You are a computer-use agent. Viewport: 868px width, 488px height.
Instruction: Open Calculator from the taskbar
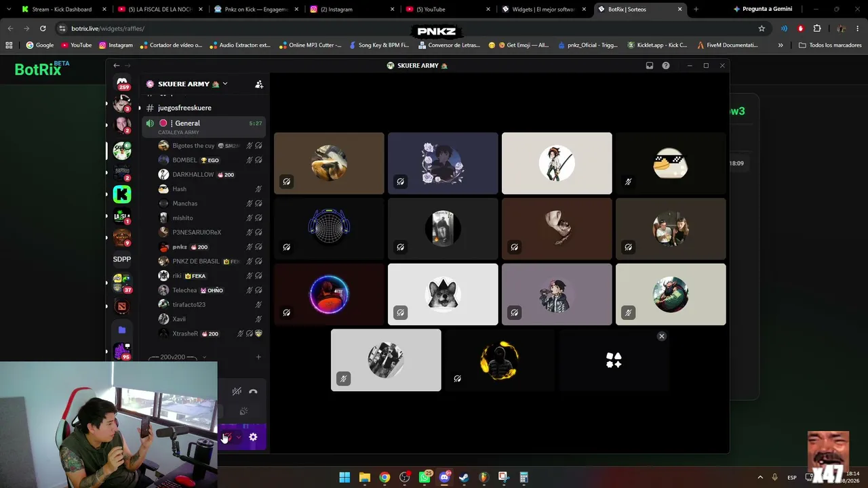click(x=524, y=477)
